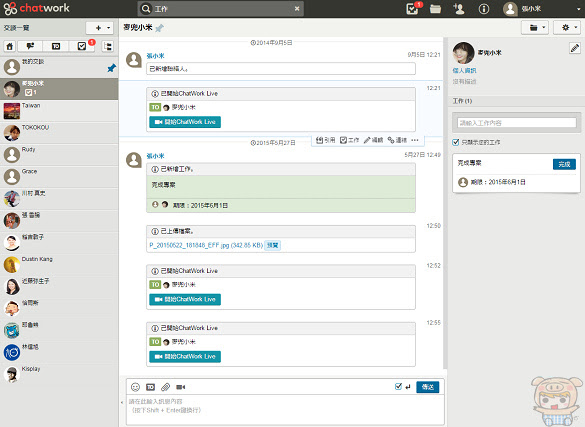Click the plus button to create a chat
This screenshot has height=427, width=585.
[100, 28]
